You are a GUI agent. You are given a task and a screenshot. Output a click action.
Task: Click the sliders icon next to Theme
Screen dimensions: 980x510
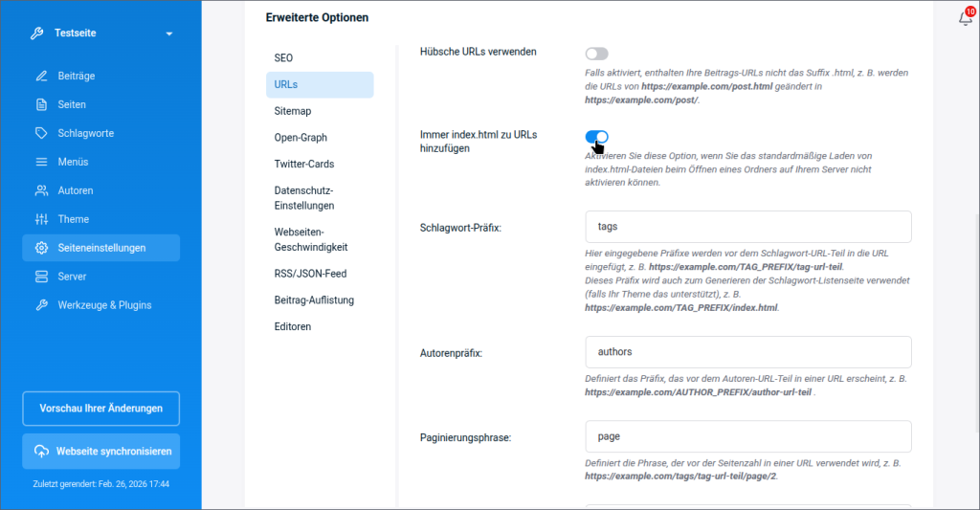tap(41, 219)
